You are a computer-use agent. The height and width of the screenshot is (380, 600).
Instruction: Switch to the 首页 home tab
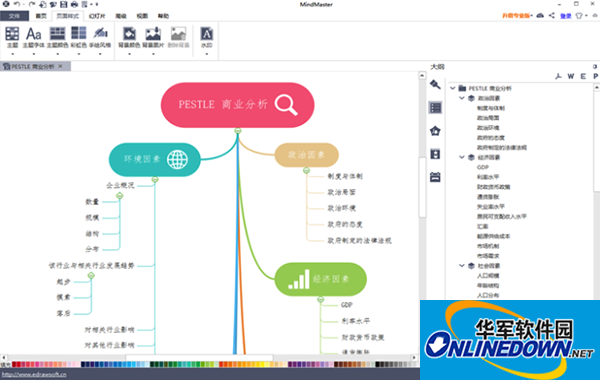point(41,16)
